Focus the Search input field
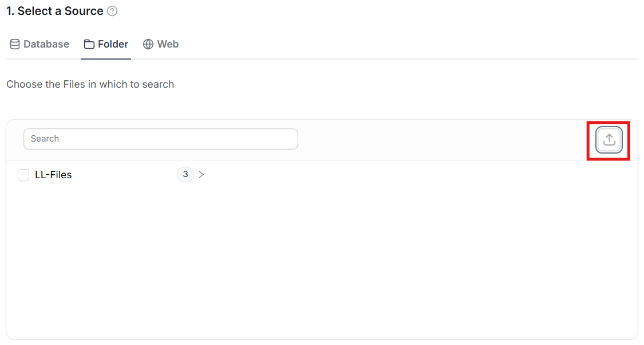 tap(160, 139)
